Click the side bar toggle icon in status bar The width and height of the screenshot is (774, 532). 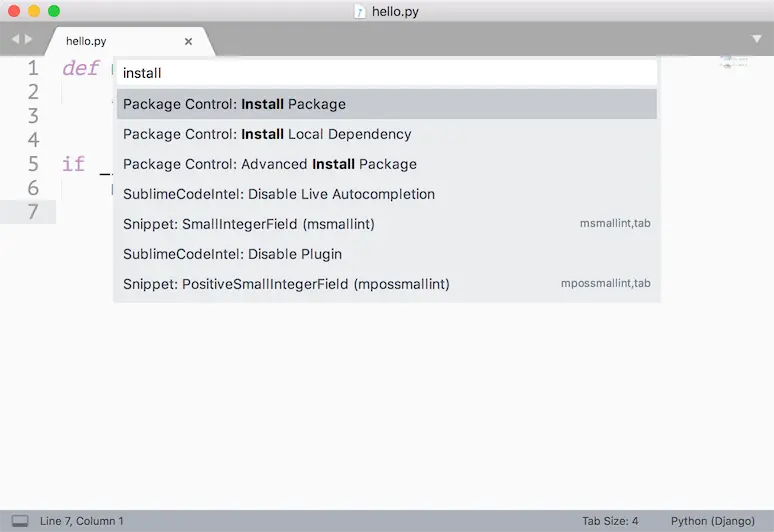pyautogui.click(x=19, y=521)
